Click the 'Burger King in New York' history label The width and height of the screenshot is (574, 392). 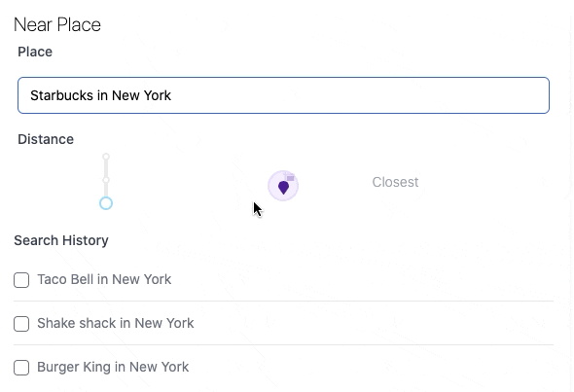(113, 367)
